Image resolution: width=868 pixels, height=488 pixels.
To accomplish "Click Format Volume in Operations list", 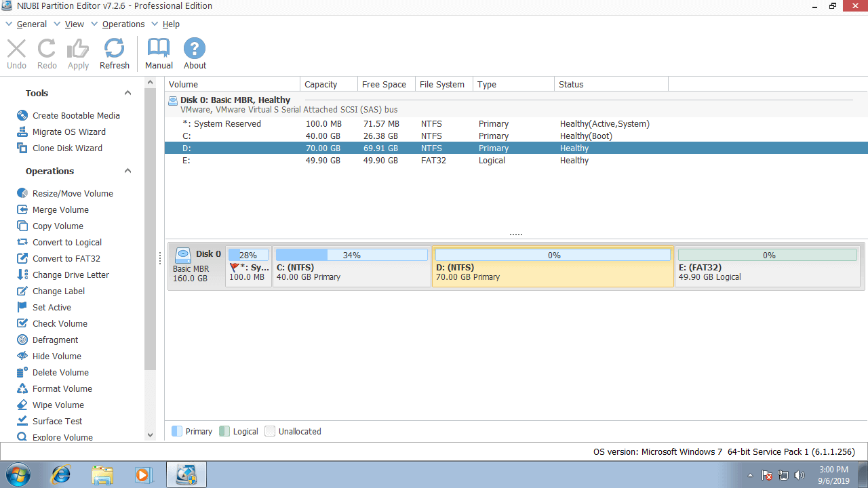I will coord(62,388).
